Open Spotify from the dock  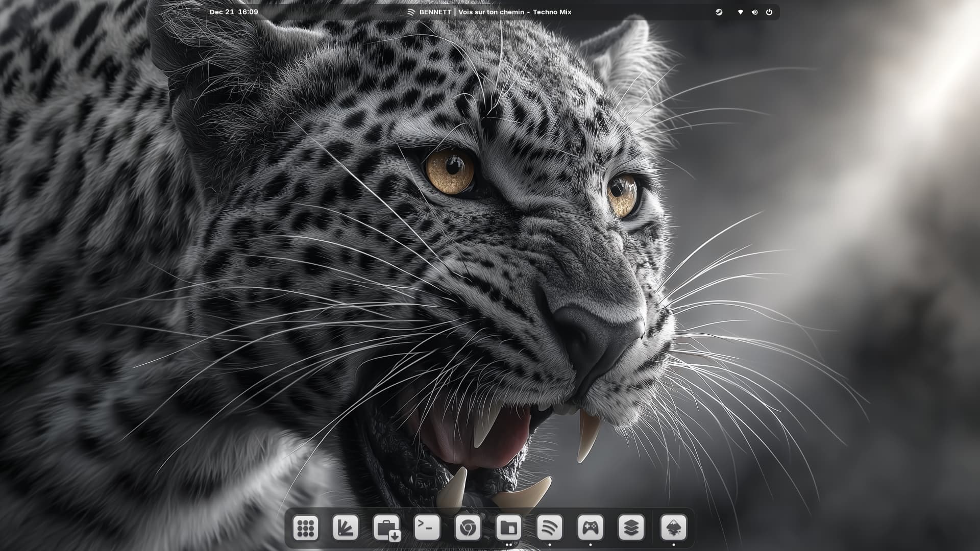(549, 528)
